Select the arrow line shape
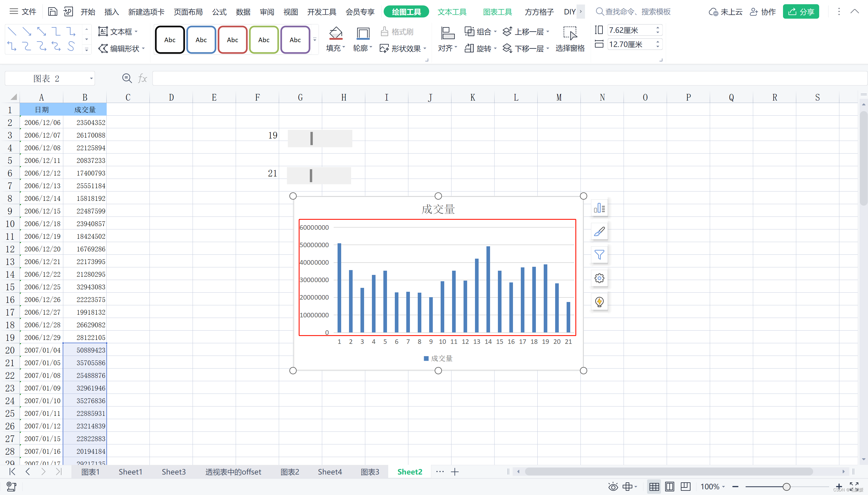868x495 pixels. pyautogui.click(x=27, y=32)
